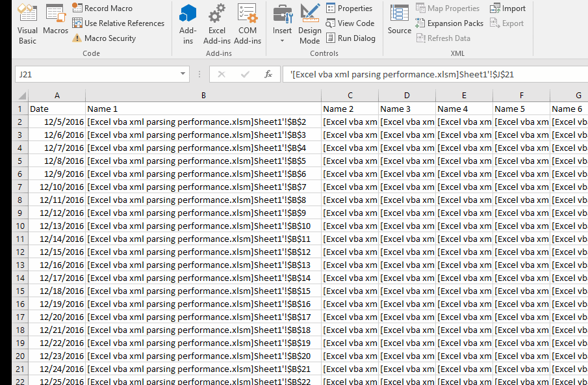Select row 10 header
This screenshot has height=385, width=588.
click(20, 226)
